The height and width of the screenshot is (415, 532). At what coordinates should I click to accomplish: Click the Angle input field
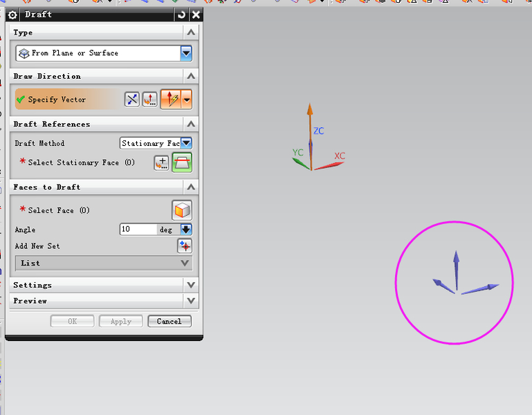(x=138, y=230)
